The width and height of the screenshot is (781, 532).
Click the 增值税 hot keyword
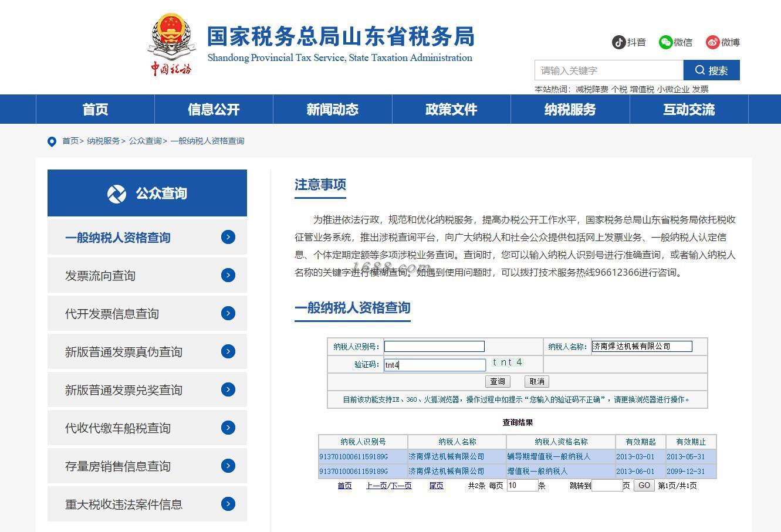[642, 90]
